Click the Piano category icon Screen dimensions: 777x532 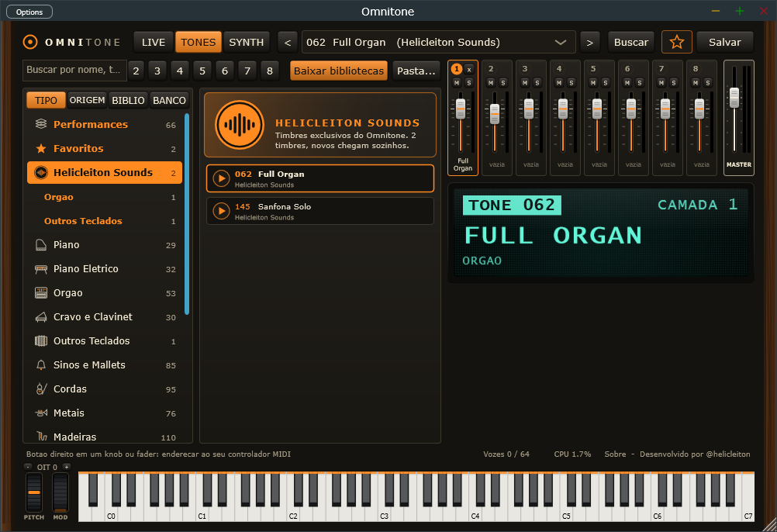(41, 245)
